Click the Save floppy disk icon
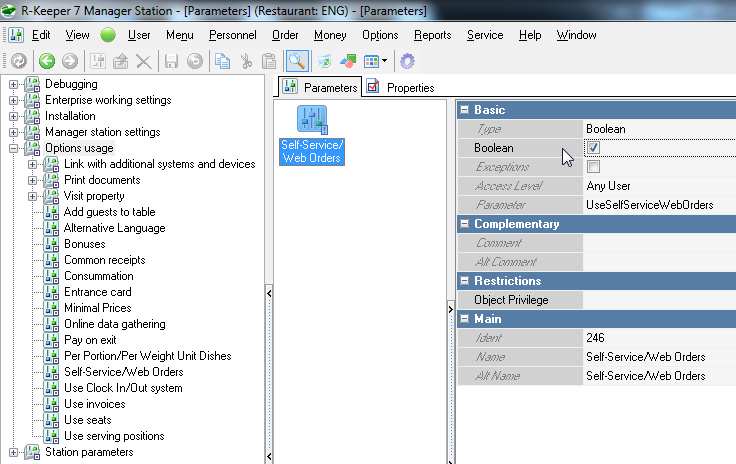Screen dimensions: 736x464 (x=171, y=61)
